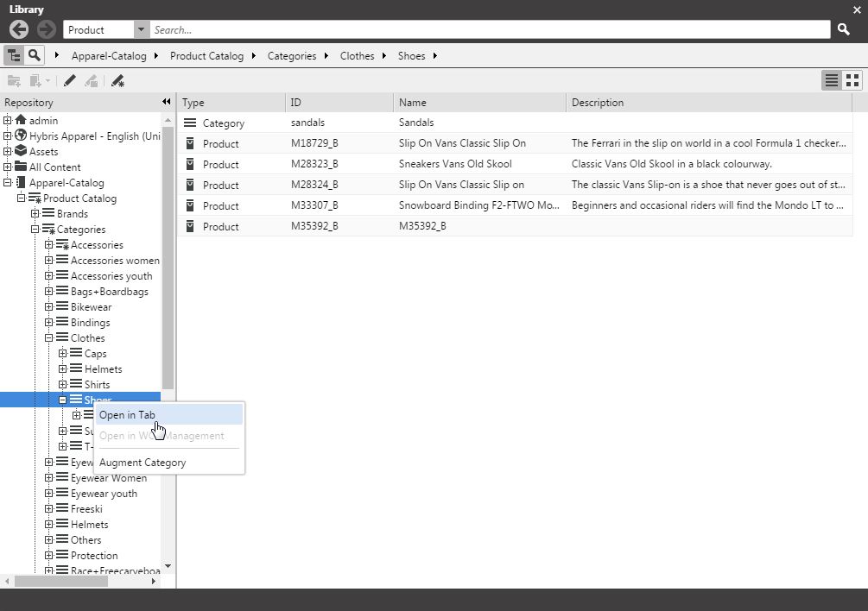The height and width of the screenshot is (611, 868).
Task: Click the create new product icon
Action: (x=35, y=80)
